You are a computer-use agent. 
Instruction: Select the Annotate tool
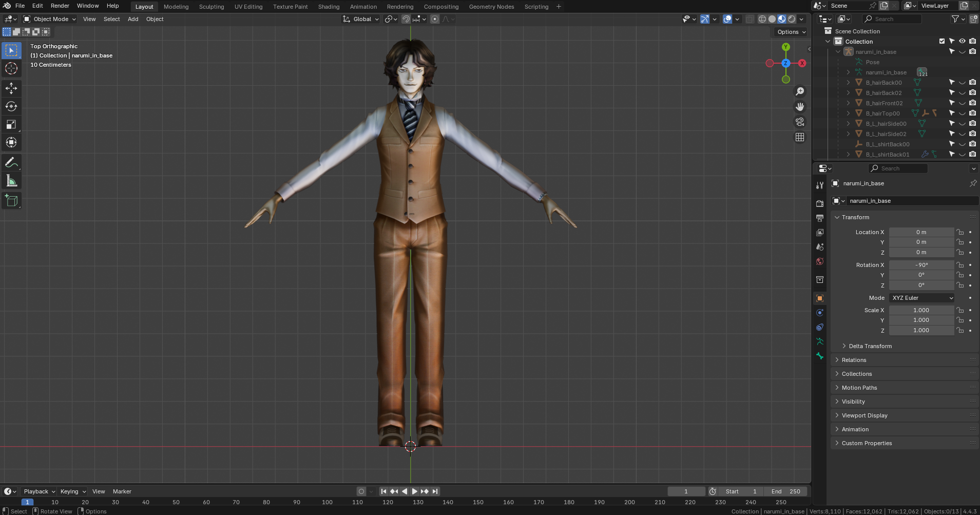pos(11,163)
